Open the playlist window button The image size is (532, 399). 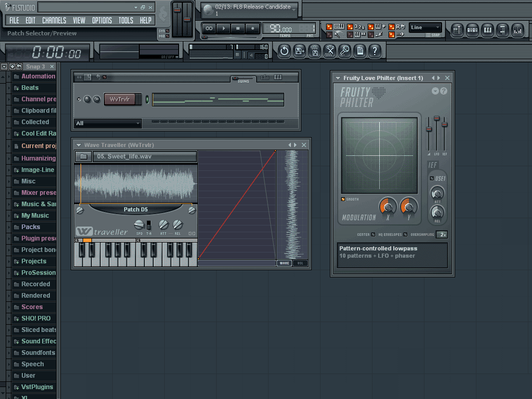point(457,30)
